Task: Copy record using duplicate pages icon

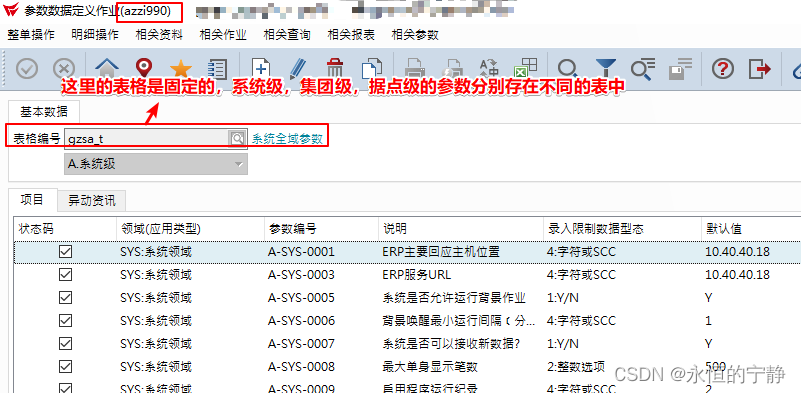Action: pyautogui.click(x=372, y=69)
